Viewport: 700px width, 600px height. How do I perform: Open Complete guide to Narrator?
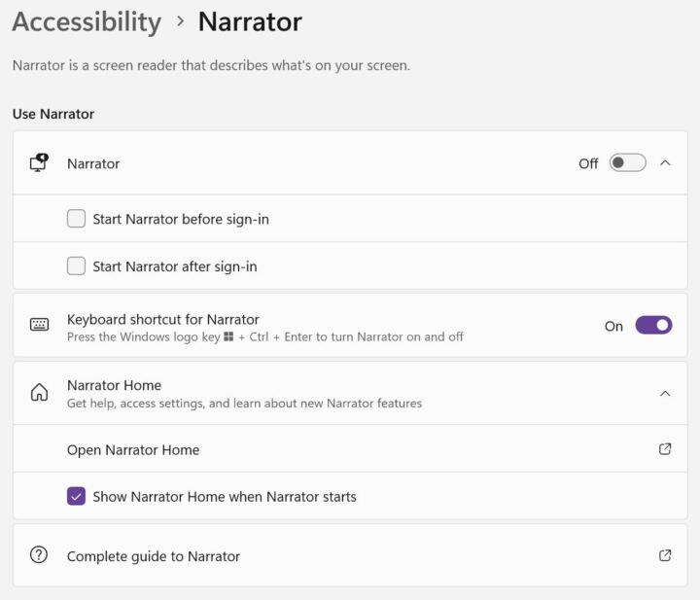(350, 555)
